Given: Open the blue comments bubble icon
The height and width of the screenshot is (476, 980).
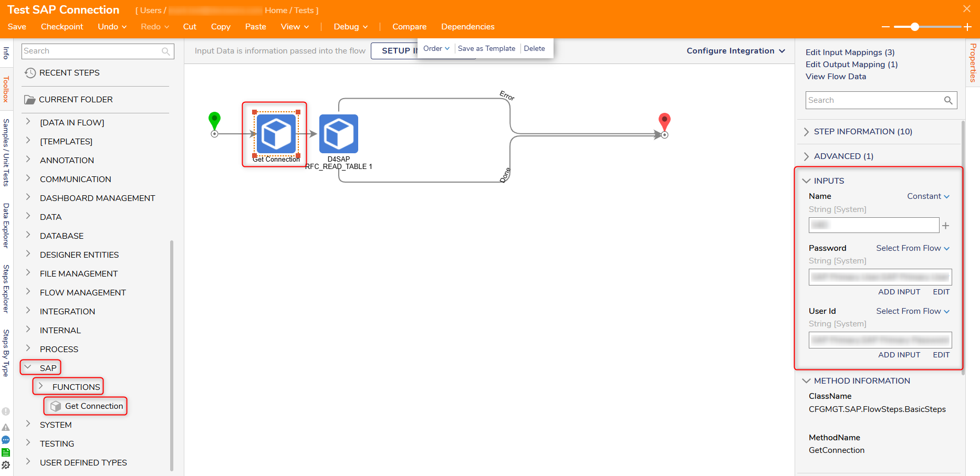Looking at the screenshot, I should (6, 440).
